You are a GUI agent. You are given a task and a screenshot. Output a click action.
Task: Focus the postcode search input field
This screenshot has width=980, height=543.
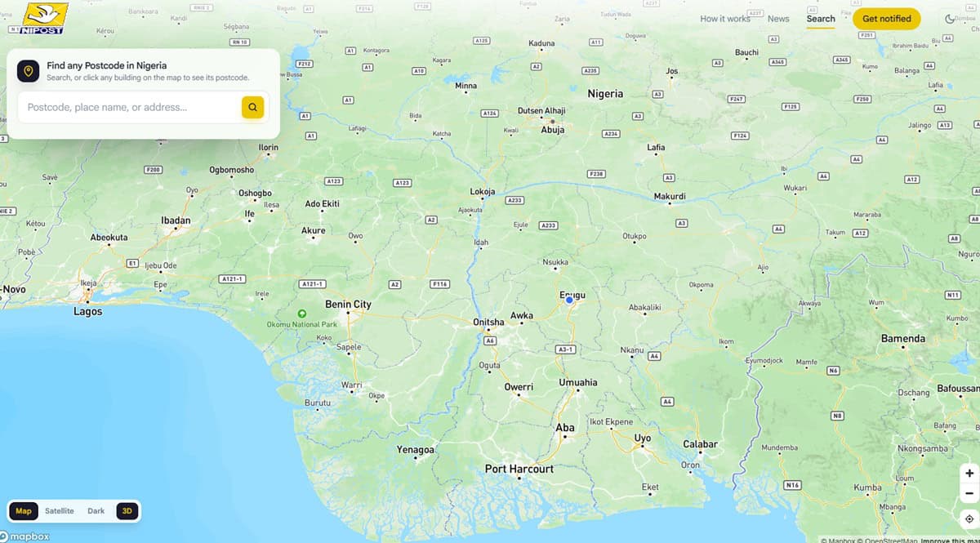131,107
